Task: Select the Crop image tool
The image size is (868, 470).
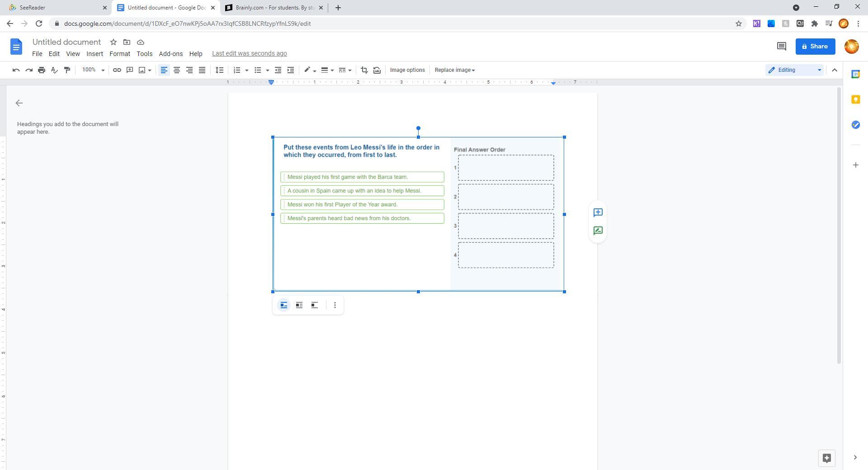Action: click(x=364, y=70)
